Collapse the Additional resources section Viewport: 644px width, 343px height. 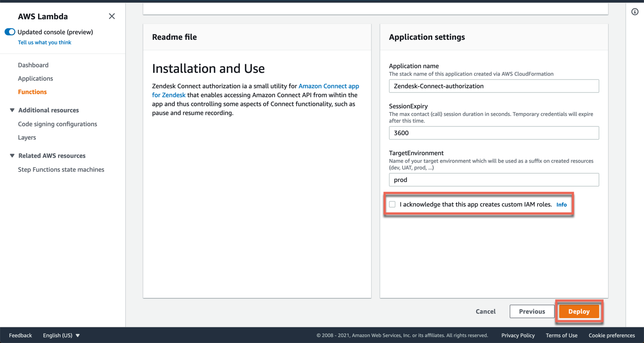click(x=12, y=110)
